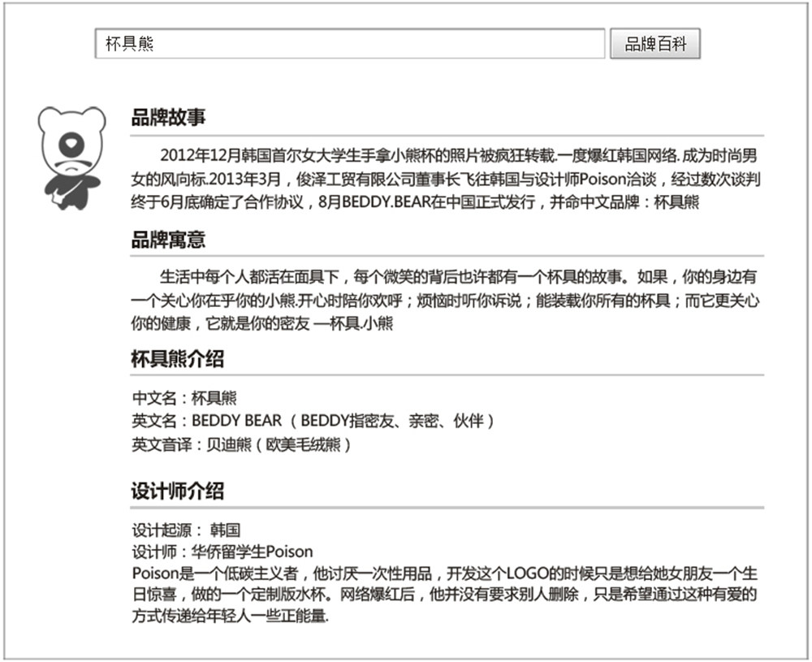Click the 英文音译：贝迪熊 line
The height and width of the screenshot is (662, 812).
point(242,444)
